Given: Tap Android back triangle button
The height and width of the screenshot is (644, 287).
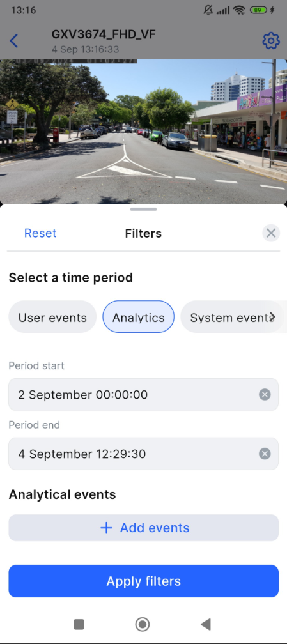Looking at the screenshot, I should (x=206, y=625).
